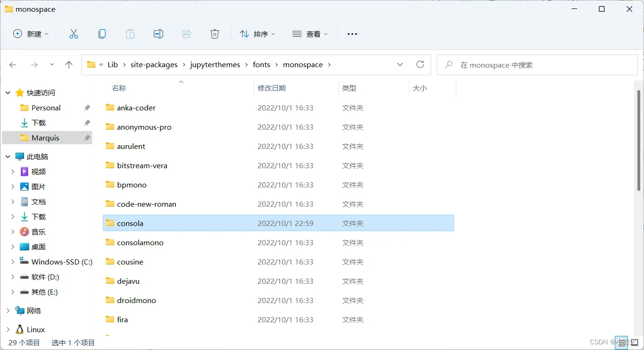
Task: Refresh the current folder view
Action: point(420,64)
